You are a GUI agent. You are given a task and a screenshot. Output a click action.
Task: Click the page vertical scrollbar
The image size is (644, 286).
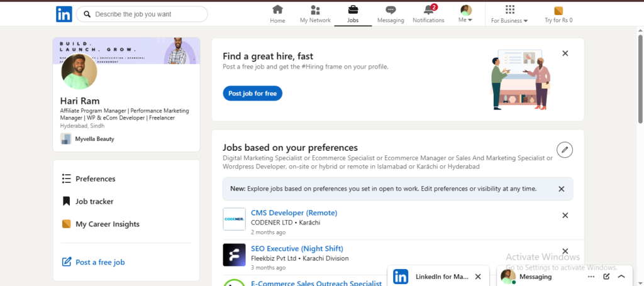[x=640, y=79]
